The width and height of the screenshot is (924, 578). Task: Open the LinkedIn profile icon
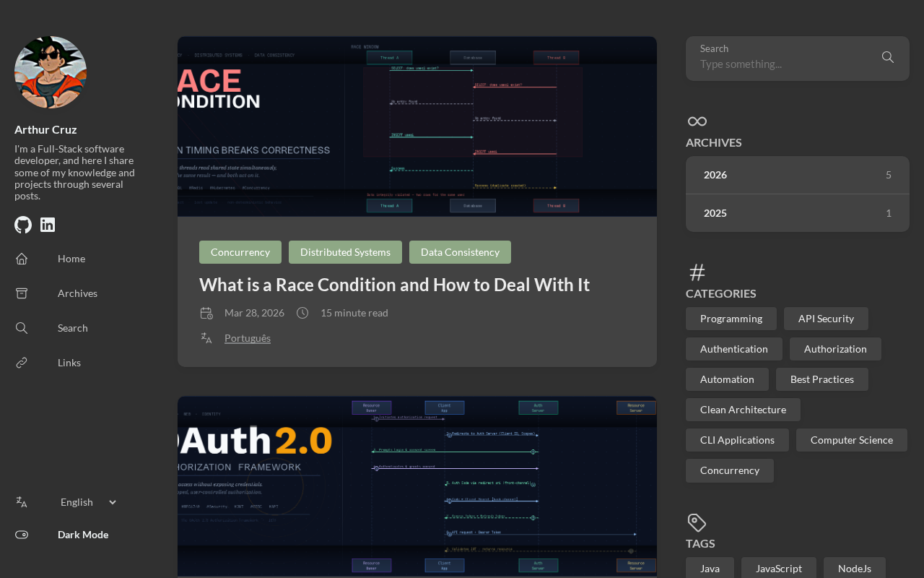(x=48, y=225)
